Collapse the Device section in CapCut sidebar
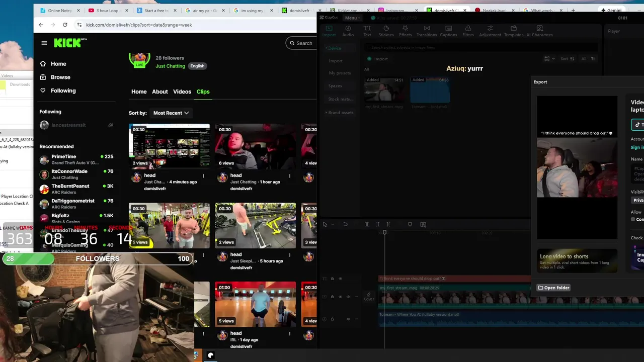 click(x=334, y=48)
